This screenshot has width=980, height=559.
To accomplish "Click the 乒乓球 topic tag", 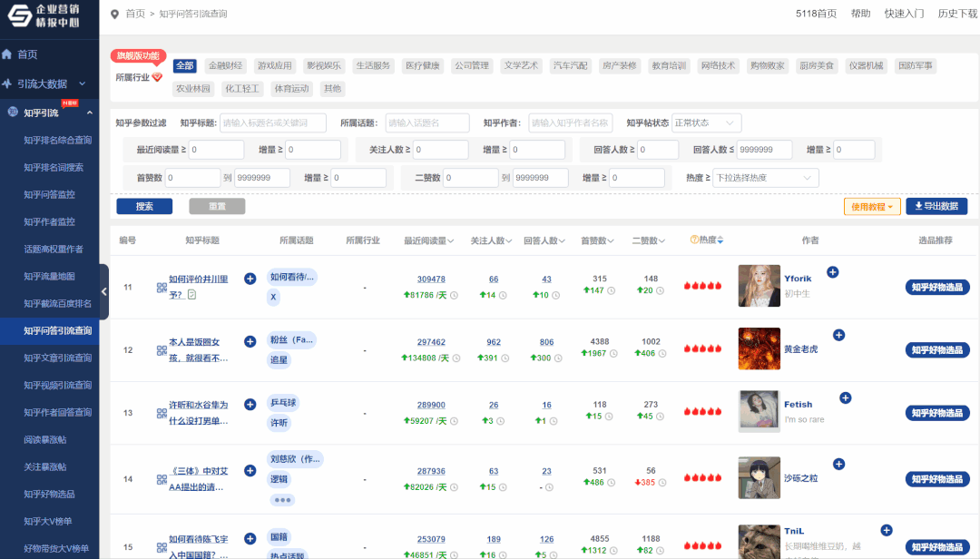I will tap(283, 403).
